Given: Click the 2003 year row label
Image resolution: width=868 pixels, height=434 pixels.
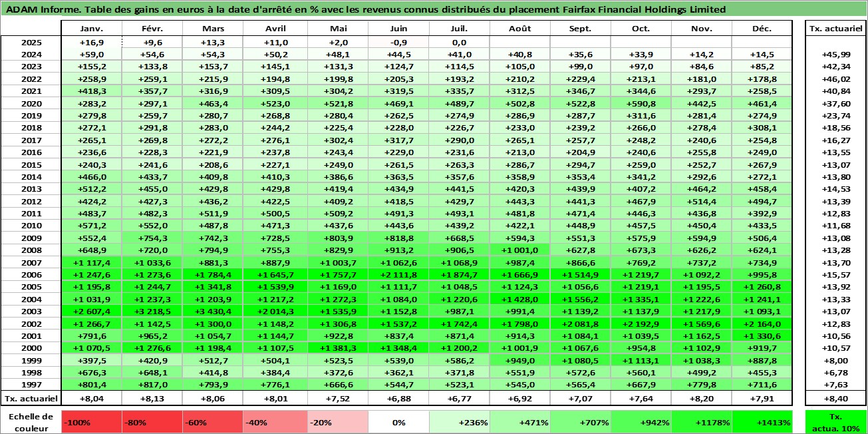Looking at the screenshot, I should click(x=31, y=311).
